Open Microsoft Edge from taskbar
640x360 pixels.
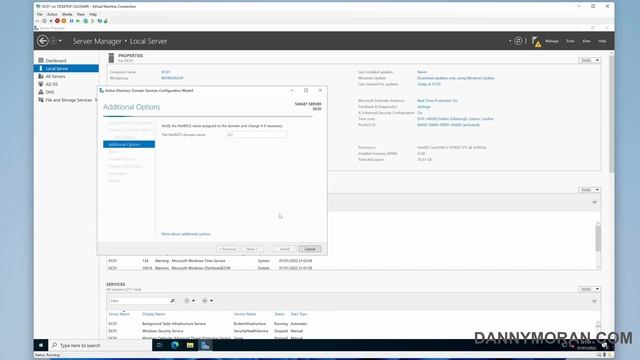click(x=175, y=345)
